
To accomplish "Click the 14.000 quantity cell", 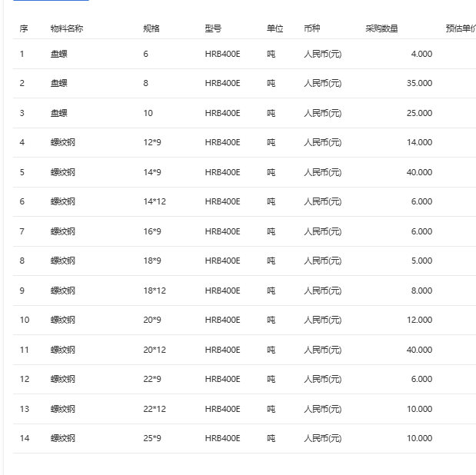I will (419, 142).
